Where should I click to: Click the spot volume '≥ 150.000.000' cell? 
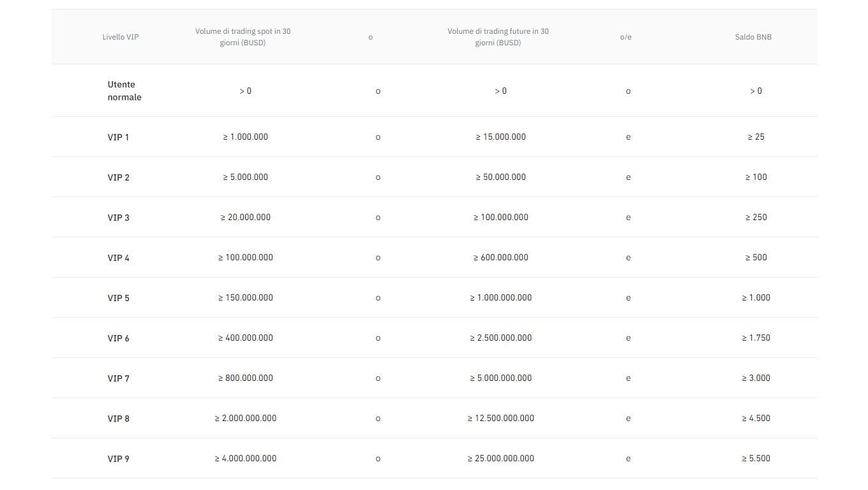tap(246, 297)
